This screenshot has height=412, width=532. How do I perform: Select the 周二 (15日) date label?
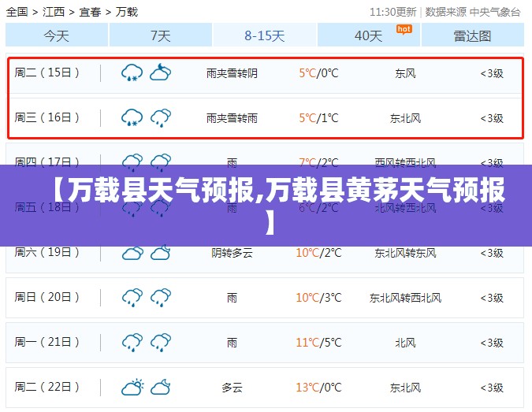47,72
